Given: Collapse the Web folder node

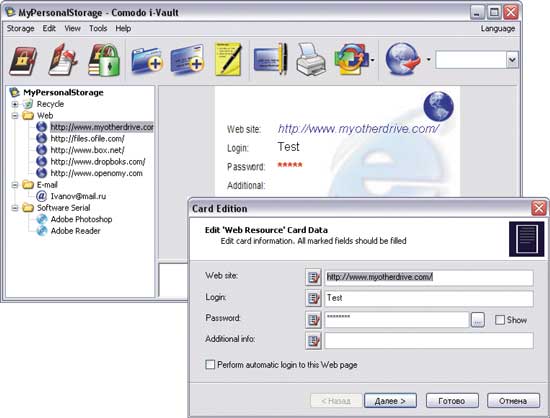Looking at the screenshot, I should tap(15, 116).
